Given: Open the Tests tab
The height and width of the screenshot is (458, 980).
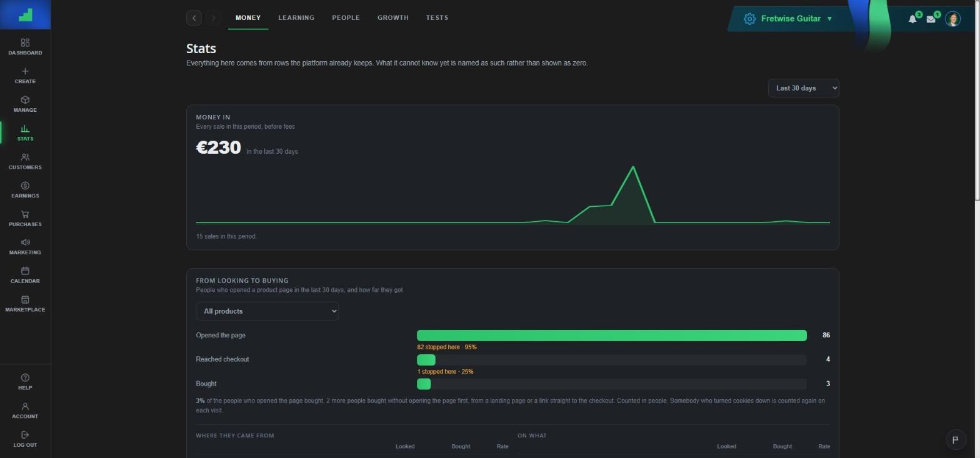Looking at the screenshot, I should point(437,18).
